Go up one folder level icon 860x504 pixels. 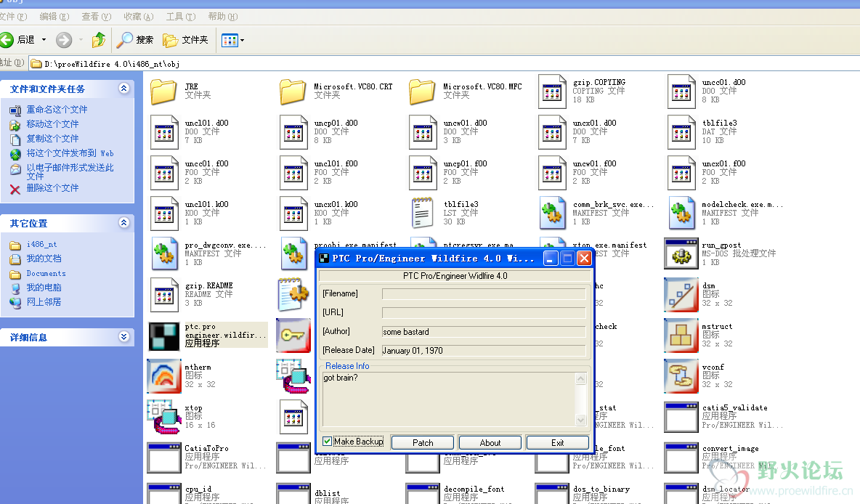tap(99, 39)
